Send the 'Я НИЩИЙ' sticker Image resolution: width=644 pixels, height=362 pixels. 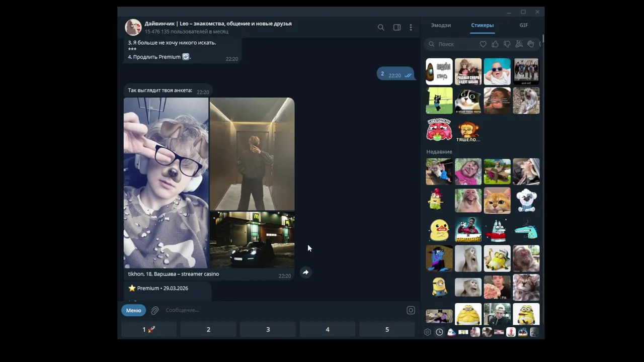(x=468, y=230)
